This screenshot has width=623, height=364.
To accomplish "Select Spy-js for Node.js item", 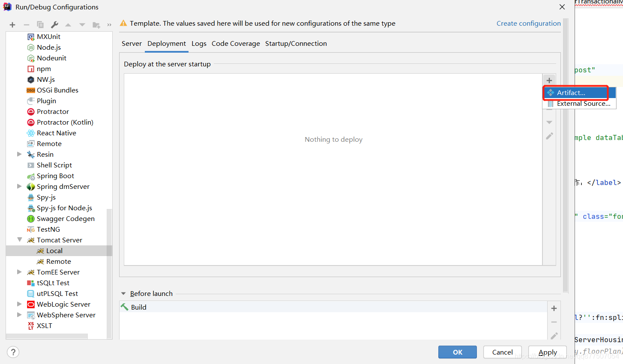I will [64, 208].
